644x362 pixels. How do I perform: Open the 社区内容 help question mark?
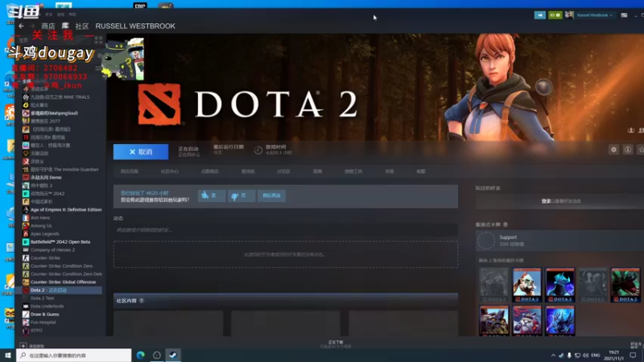point(142,301)
